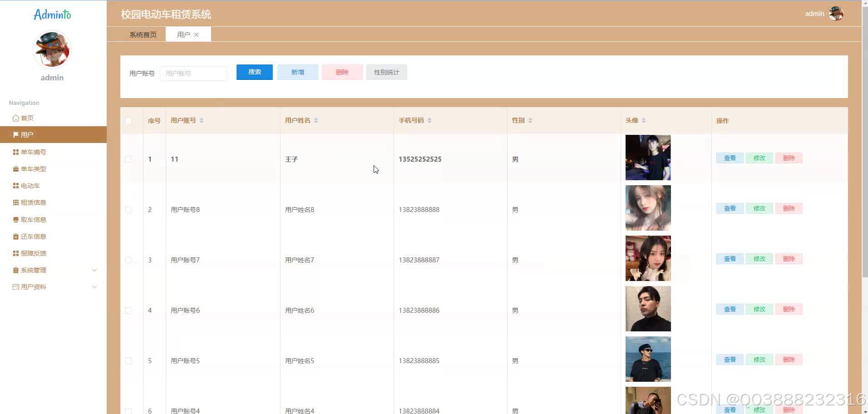Click the admin avatar in top-right header

[x=836, y=14]
